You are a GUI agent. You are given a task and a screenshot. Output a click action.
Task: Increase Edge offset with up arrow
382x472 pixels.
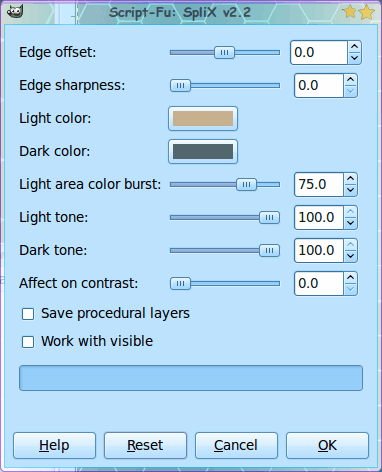click(354, 47)
